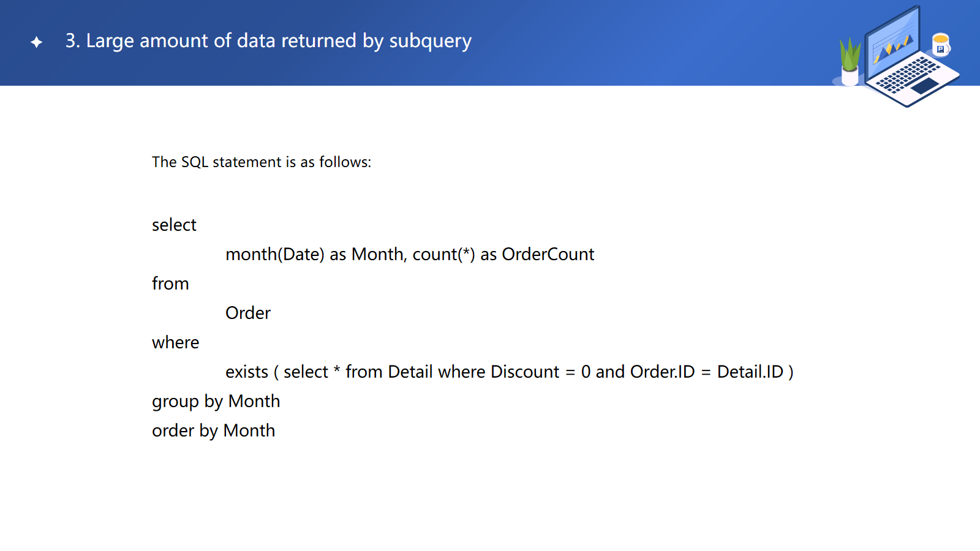980x551 pixels.
Task: Click the "from" keyword line
Action: 170,284
